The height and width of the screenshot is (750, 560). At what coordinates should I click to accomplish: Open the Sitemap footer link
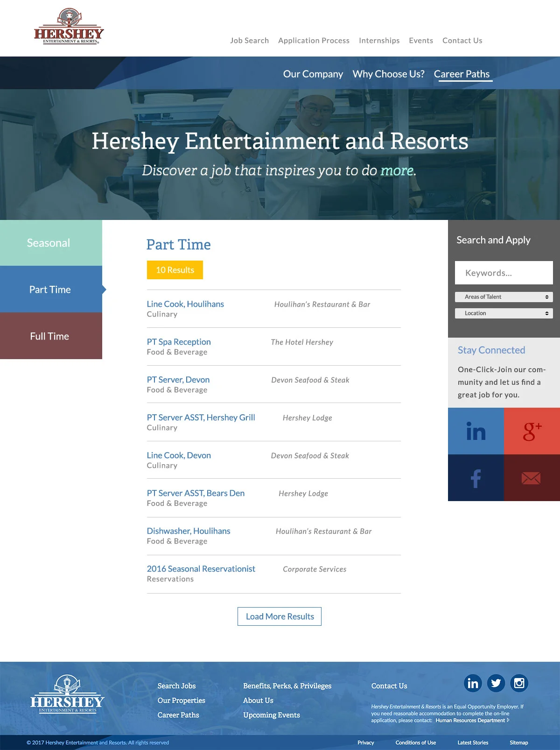519,743
